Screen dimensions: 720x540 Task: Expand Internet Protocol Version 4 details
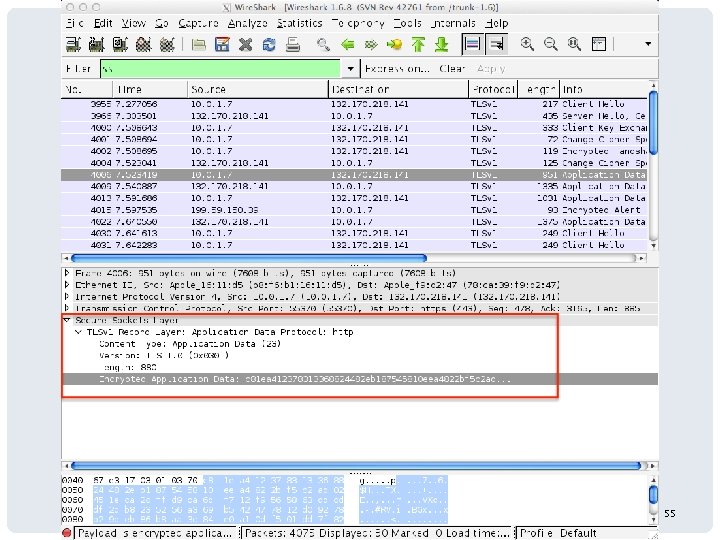click(x=68, y=297)
